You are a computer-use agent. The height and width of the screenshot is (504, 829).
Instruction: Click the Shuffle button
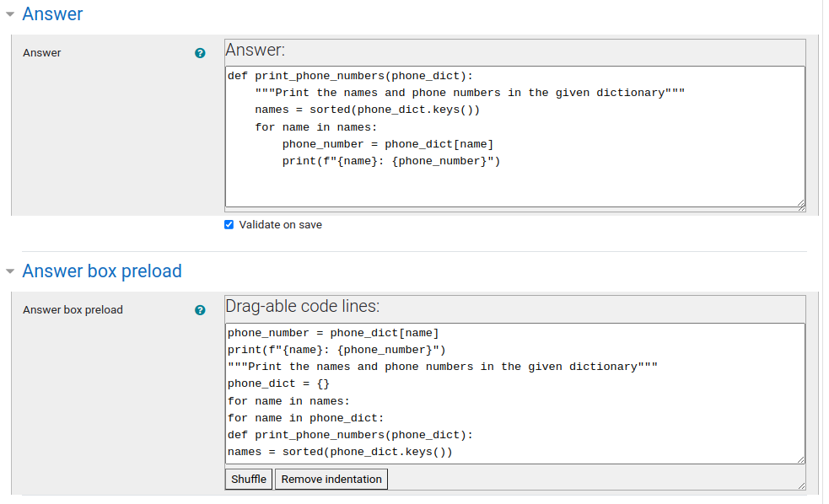(x=248, y=479)
